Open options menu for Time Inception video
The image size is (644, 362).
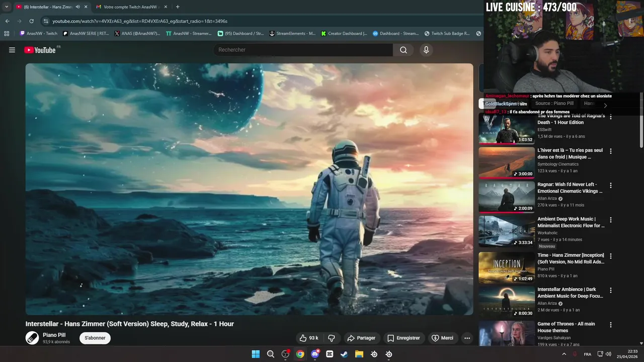tap(611, 256)
